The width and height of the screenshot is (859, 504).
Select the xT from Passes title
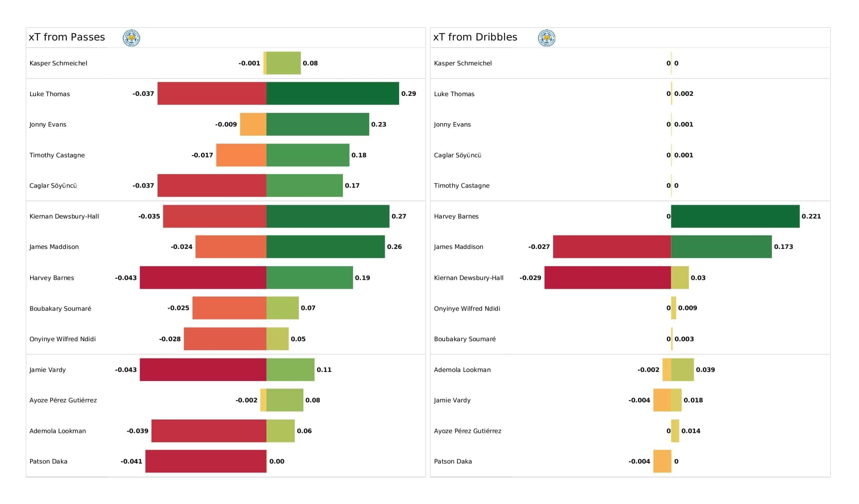(x=67, y=37)
